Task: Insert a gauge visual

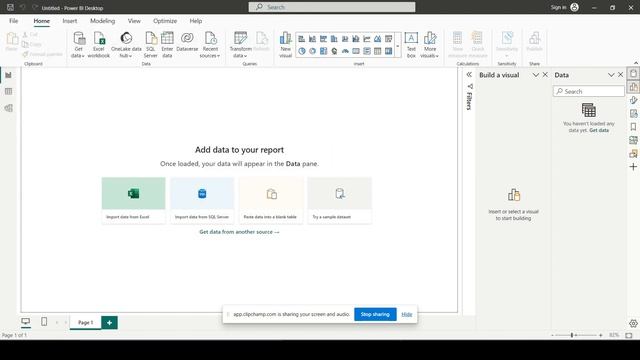Action: click(345, 51)
